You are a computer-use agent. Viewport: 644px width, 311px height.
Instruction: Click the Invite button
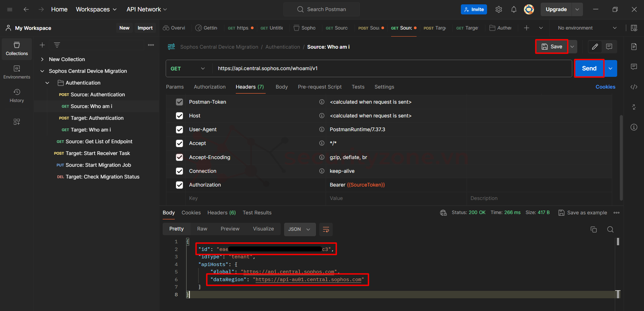(x=474, y=9)
